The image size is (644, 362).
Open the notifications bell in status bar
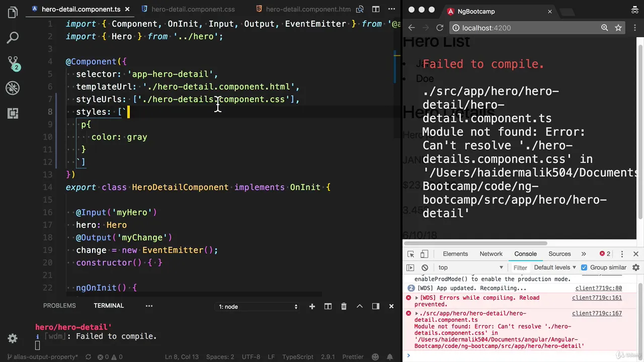(390, 357)
